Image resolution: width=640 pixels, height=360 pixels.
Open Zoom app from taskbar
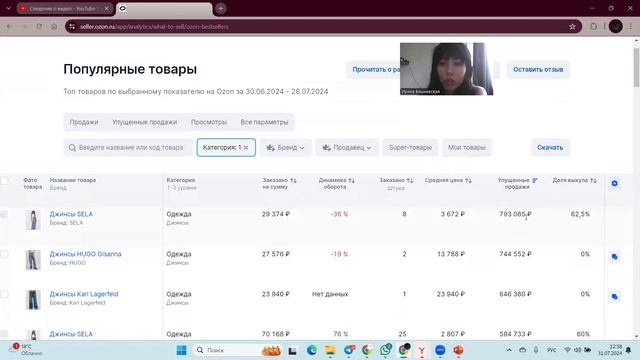(x=440, y=350)
